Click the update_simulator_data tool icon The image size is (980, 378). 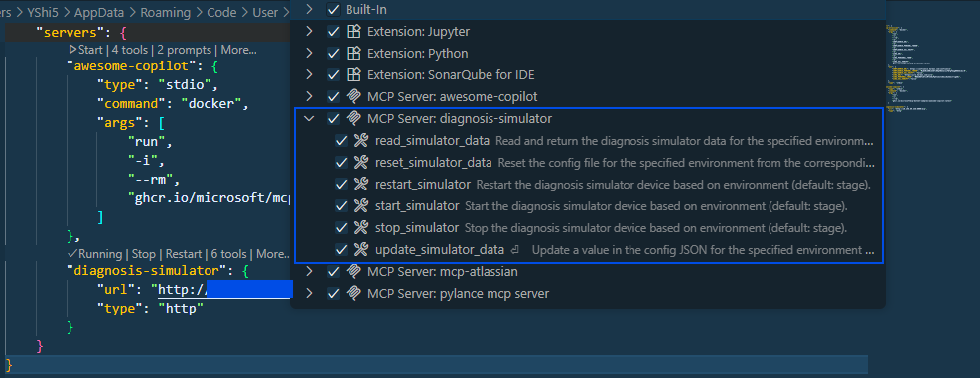(361, 249)
